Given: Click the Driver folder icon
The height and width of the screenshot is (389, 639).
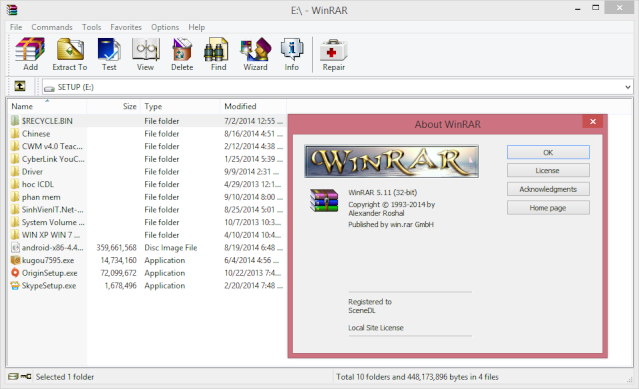Looking at the screenshot, I should (x=15, y=171).
